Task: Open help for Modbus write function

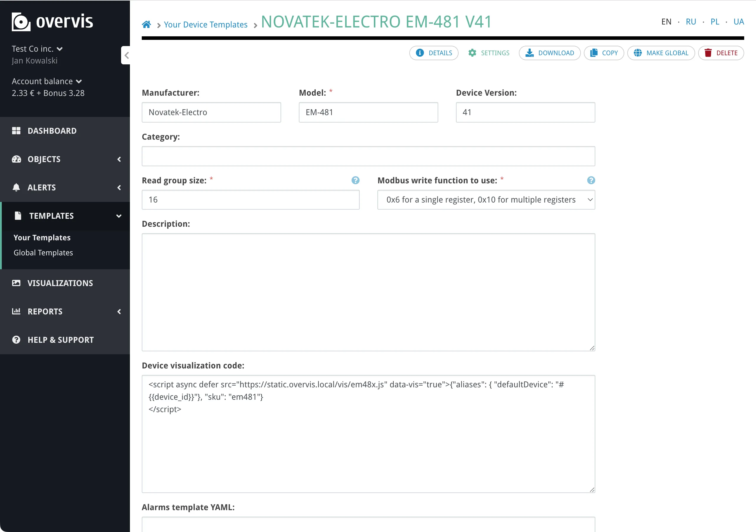Action: [591, 180]
